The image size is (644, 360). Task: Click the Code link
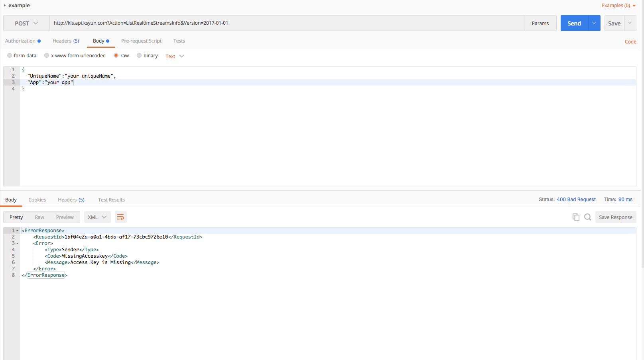pyautogui.click(x=630, y=42)
